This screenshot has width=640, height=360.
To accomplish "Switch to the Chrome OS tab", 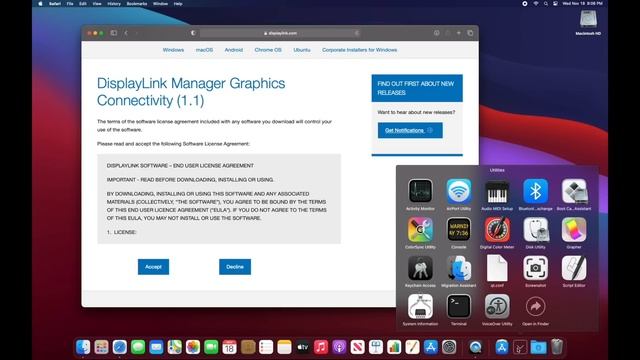I will click(x=268, y=50).
